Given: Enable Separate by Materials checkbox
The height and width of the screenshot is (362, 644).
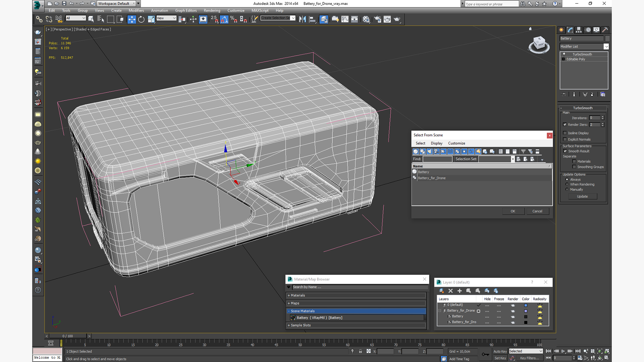Looking at the screenshot, I should coord(574,162).
